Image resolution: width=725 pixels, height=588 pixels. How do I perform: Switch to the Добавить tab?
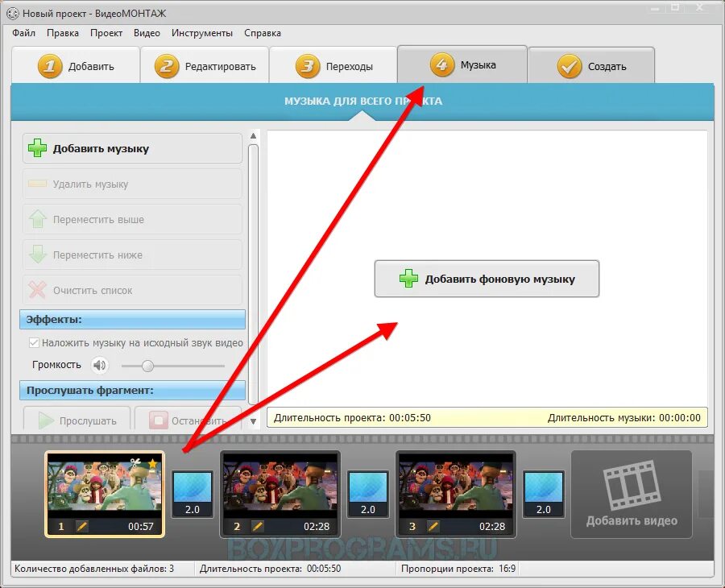76,65
